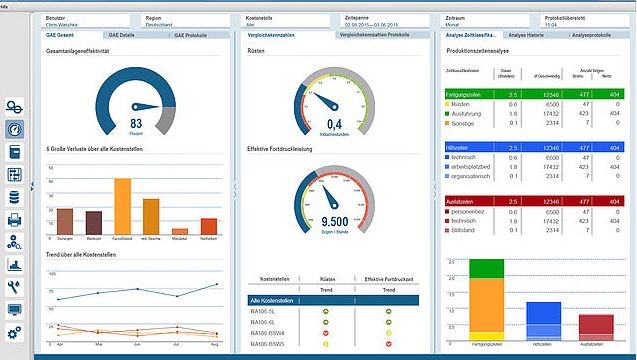Open the planning board grid icon
This screenshot has width=637, height=360.
click(x=14, y=175)
